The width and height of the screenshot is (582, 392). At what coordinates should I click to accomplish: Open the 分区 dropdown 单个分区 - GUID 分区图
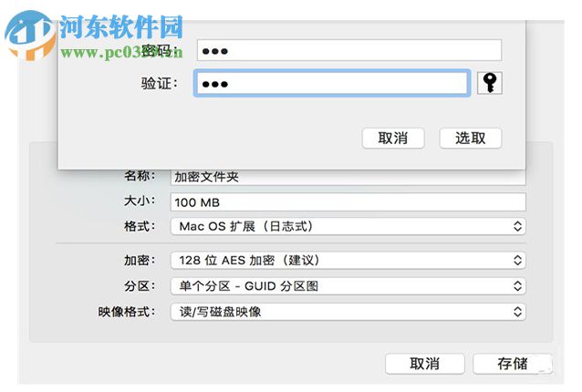(x=348, y=286)
